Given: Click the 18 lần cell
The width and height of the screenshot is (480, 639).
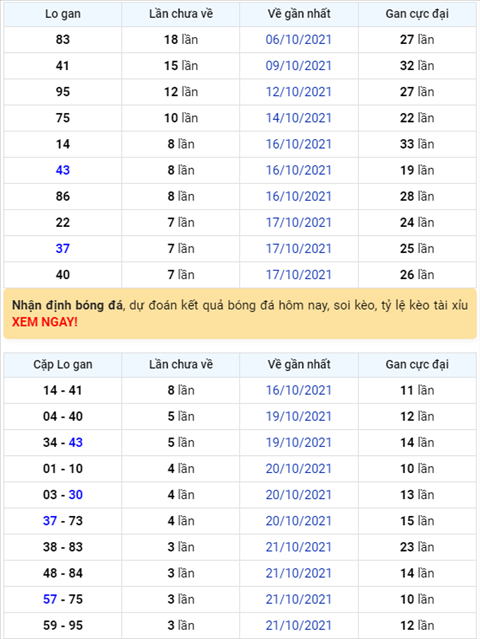Looking at the screenshot, I should [x=181, y=40].
